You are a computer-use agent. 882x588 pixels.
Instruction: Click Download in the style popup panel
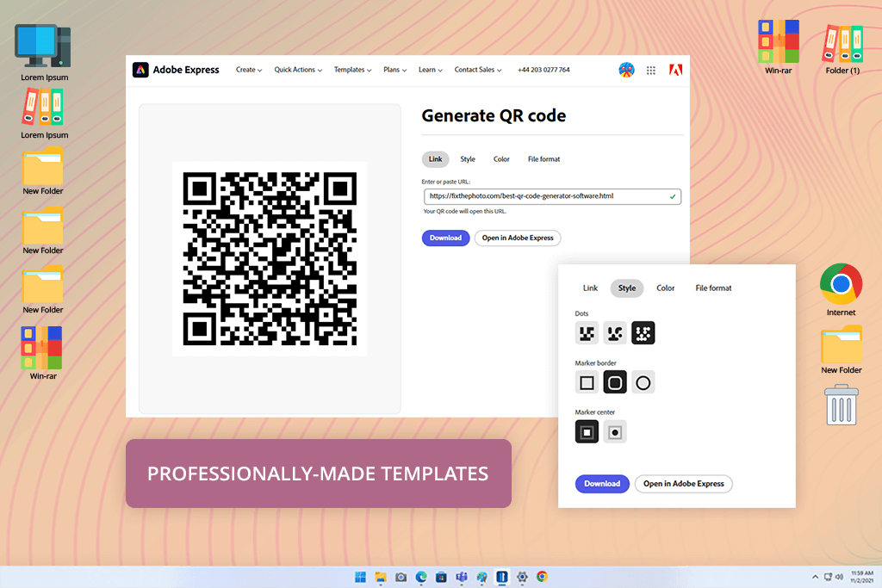[602, 484]
